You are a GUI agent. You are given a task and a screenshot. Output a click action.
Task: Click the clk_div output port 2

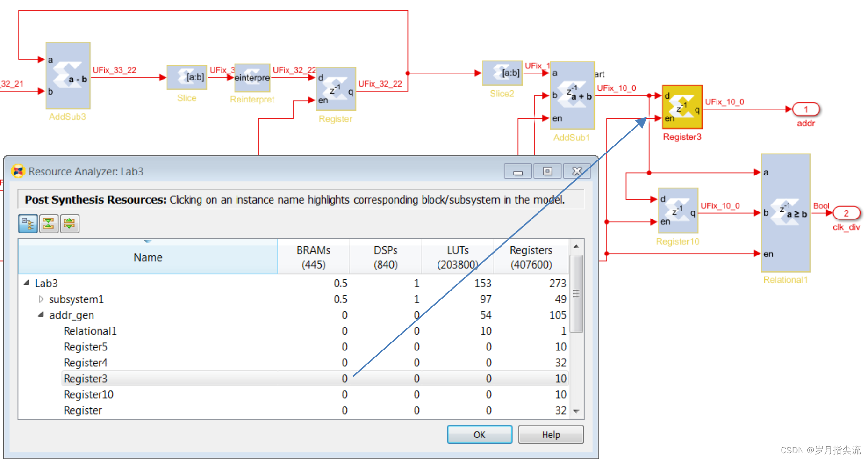pos(846,213)
